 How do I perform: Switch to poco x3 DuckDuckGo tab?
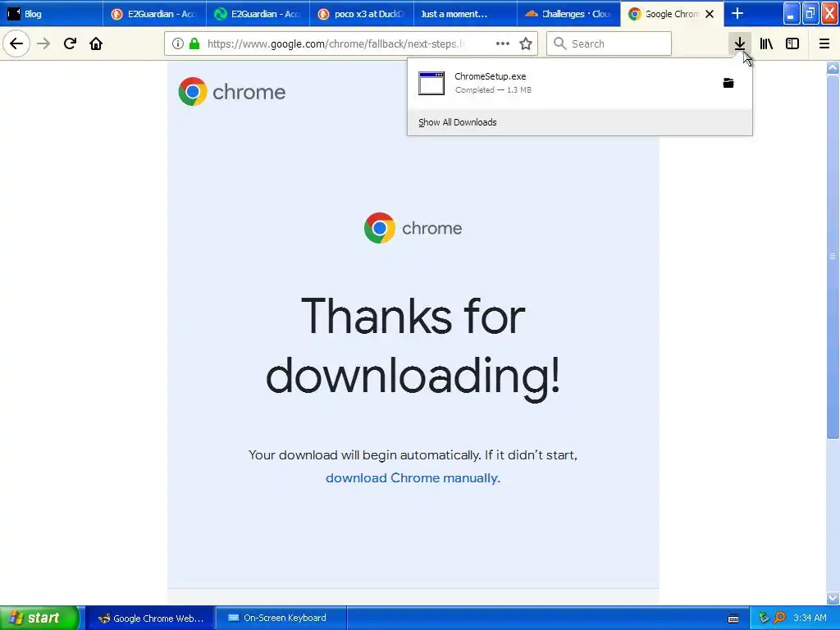(x=362, y=14)
